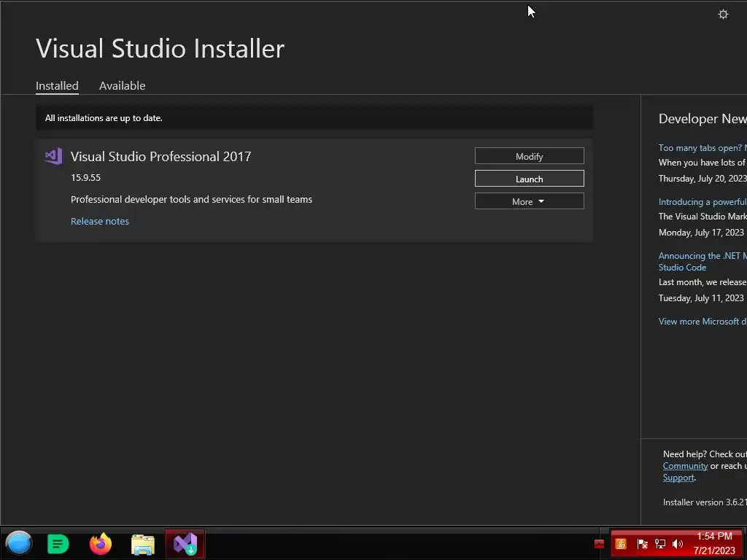Click the Modify button
Image resolution: width=747 pixels, height=560 pixels.
tap(530, 156)
